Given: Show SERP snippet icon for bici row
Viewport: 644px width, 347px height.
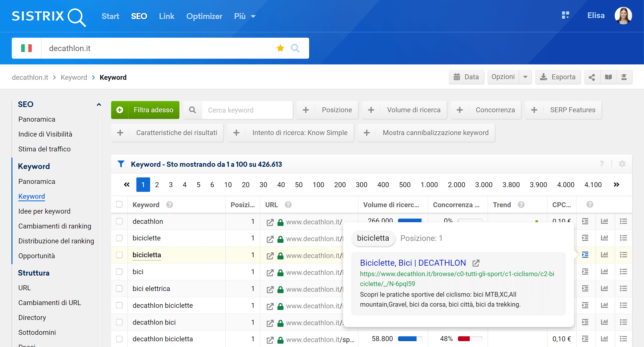Looking at the screenshot, I should click(585, 272).
